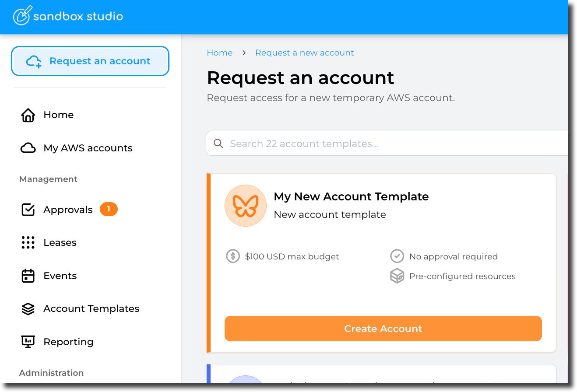Viewport: 577px width, 392px height.
Task: Go to Account Templates page
Action: 91,309
